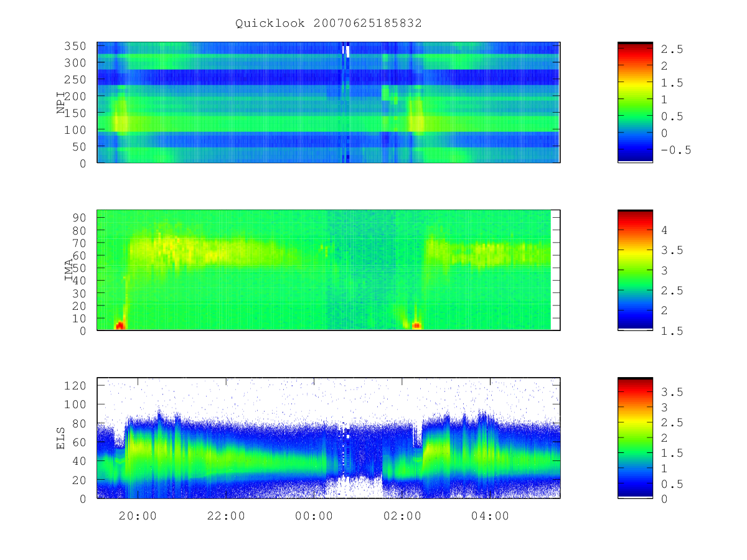747x560 pixels.
Task: Click the IMA spectrogram color scale bar
Action: [x=635, y=270]
